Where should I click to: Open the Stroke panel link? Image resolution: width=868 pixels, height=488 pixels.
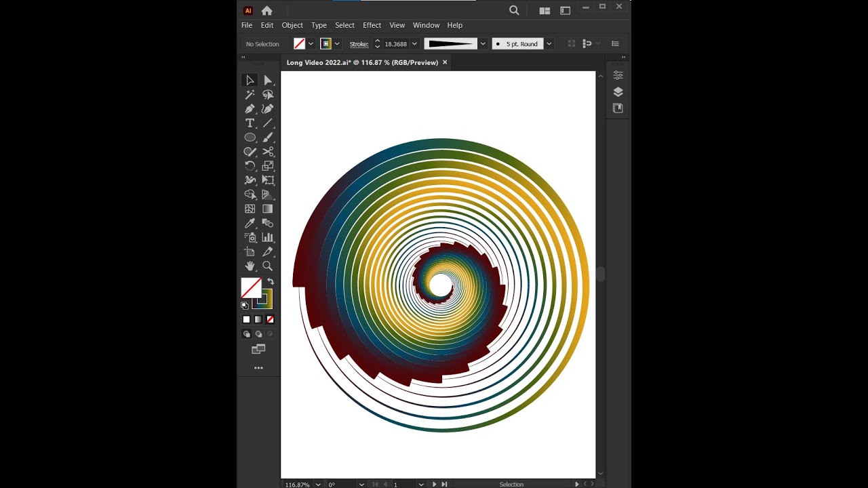359,44
